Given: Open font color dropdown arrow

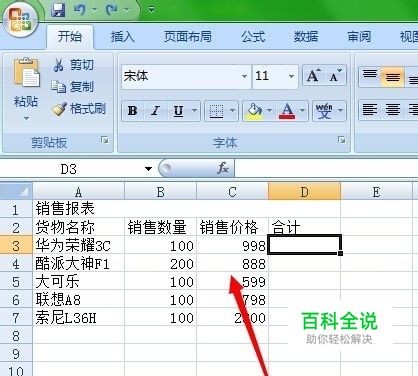Looking at the screenshot, I should 303,111.
